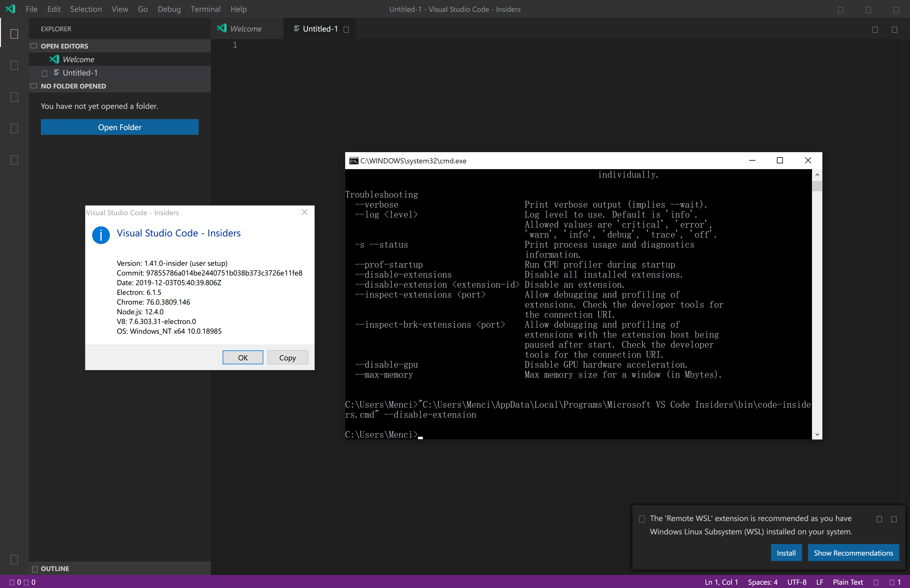Viewport: 910px width, 588px height.
Task: Click the cmd window scrollbar down arrow
Action: click(x=817, y=434)
